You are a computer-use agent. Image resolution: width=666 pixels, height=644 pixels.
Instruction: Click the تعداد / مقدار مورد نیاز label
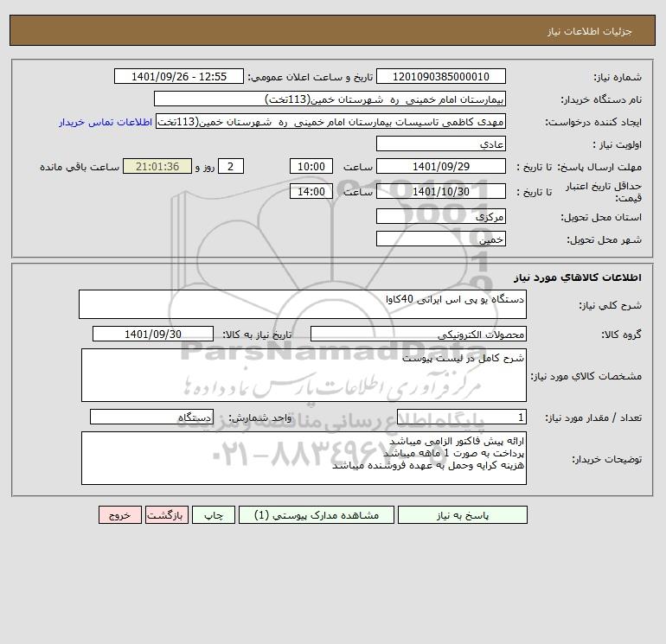click(x=593, y=418)
